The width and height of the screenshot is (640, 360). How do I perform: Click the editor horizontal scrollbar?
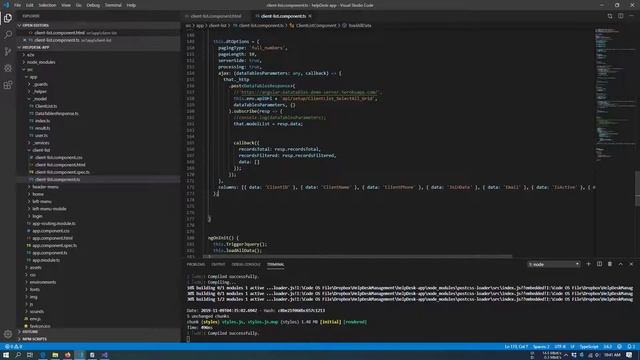(357, 256)
